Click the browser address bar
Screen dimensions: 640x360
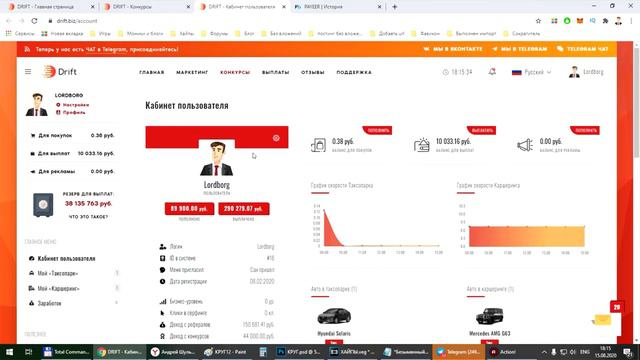[286, 21]
